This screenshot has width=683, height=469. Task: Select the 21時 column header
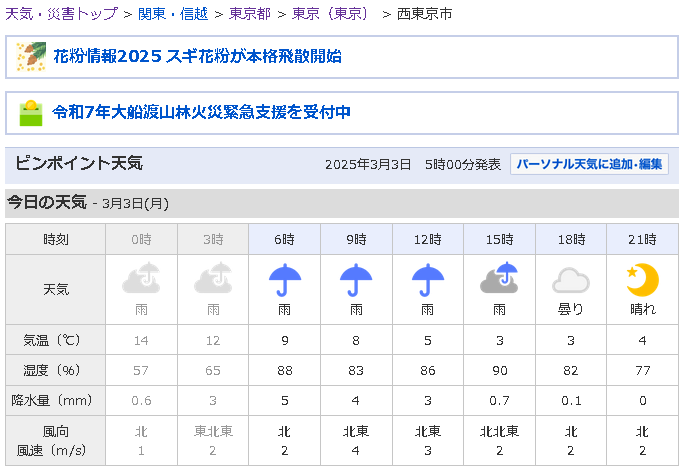pyautogui.click(x=641, y=239)
